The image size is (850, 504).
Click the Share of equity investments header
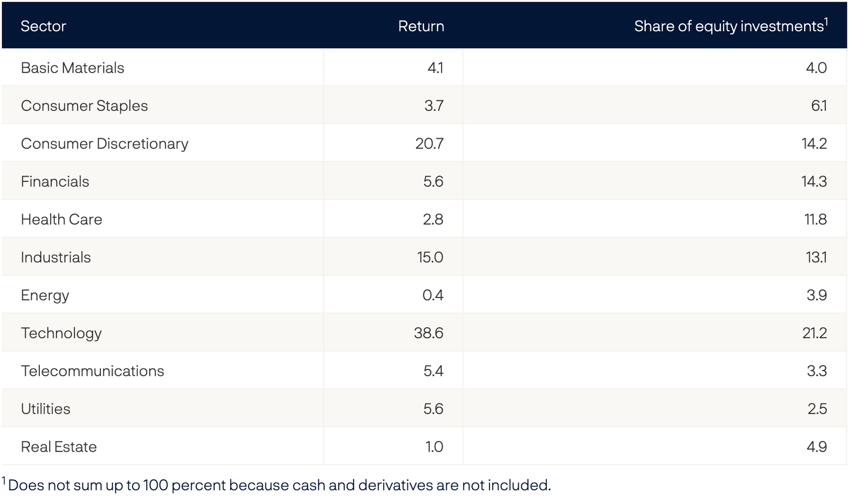pyautogui.click(x=731, y=26)
